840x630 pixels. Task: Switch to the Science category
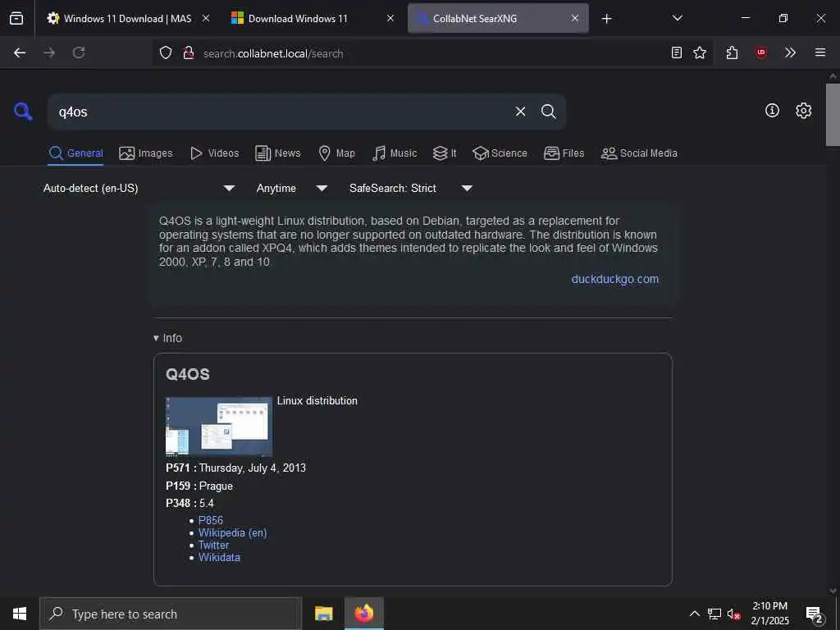[x=500, y=153]
